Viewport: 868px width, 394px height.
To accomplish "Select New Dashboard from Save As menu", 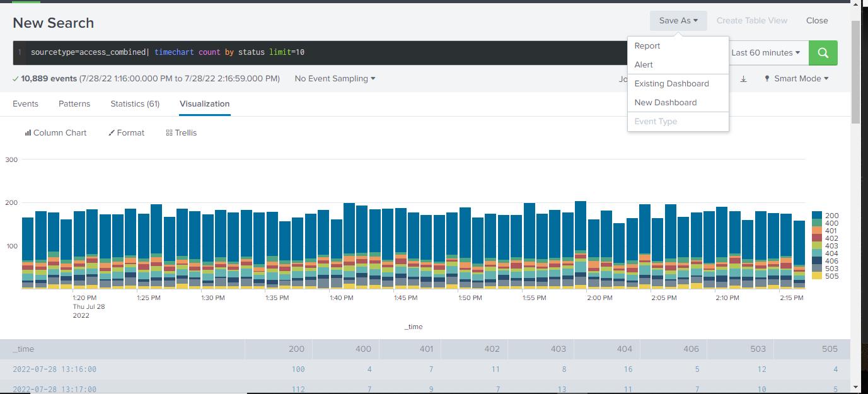I will pyautogui.click(x=666, y=103).
